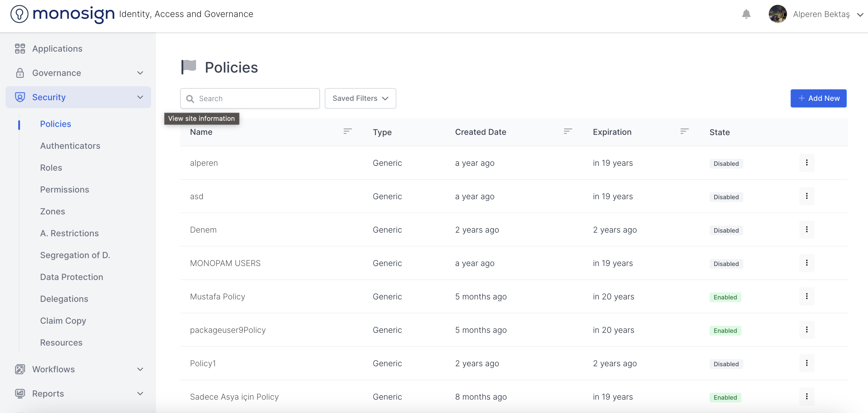
Task: Click the monosign logo icon
Action: [x=19, y=14]
